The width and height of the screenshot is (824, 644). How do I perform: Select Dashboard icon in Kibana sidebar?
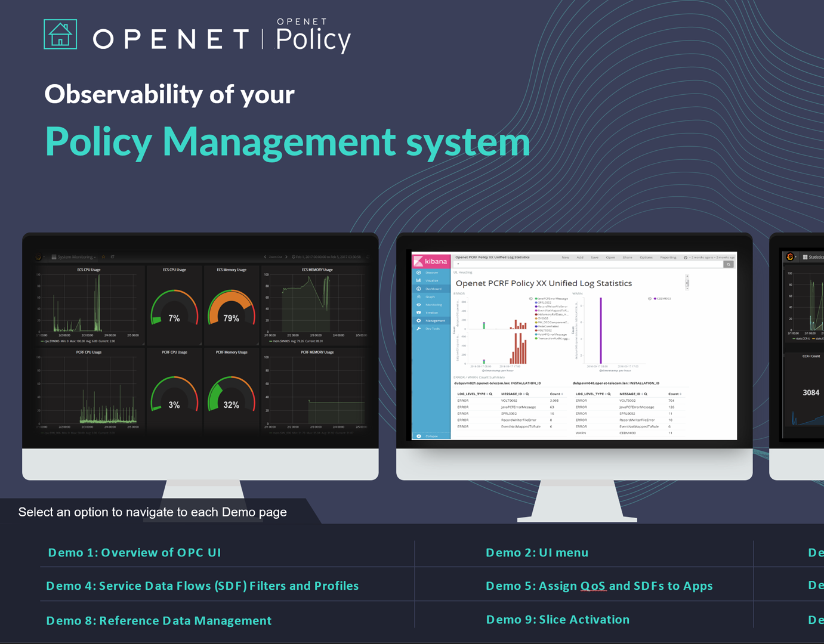point(419,289)
